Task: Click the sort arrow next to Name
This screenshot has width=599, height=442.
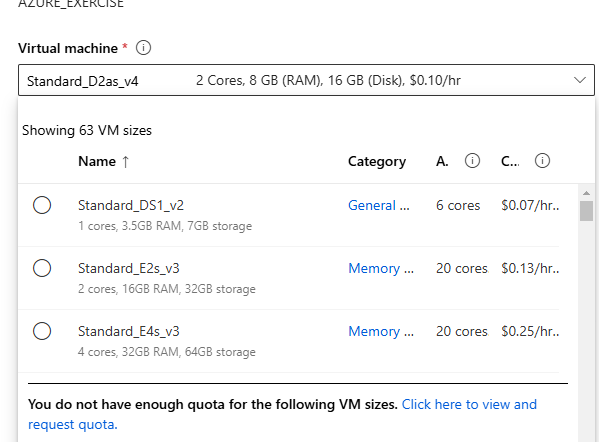Action: click(126, 162)
